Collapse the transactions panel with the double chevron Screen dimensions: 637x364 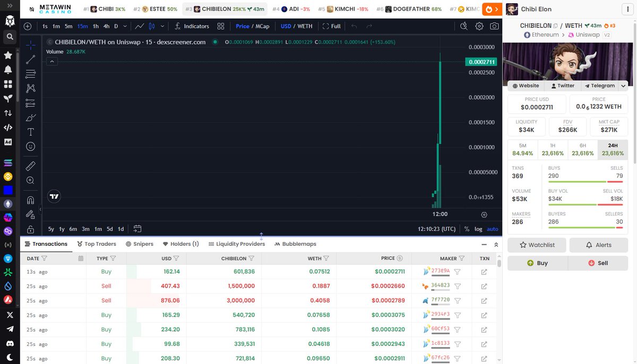coord(496,245)
